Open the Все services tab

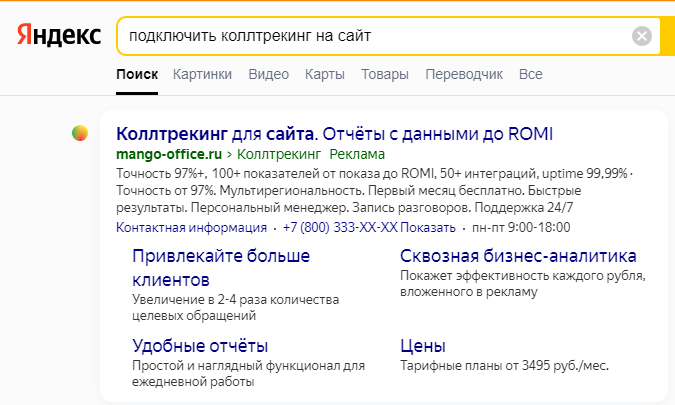531,74
